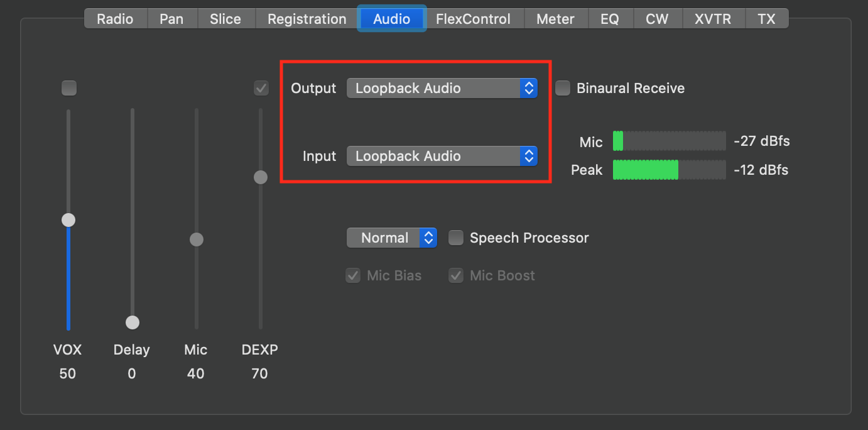Screen dimensions: 868x430
Task: Uncheck the DEXP checkbox
Action: [x=261, y=88]
